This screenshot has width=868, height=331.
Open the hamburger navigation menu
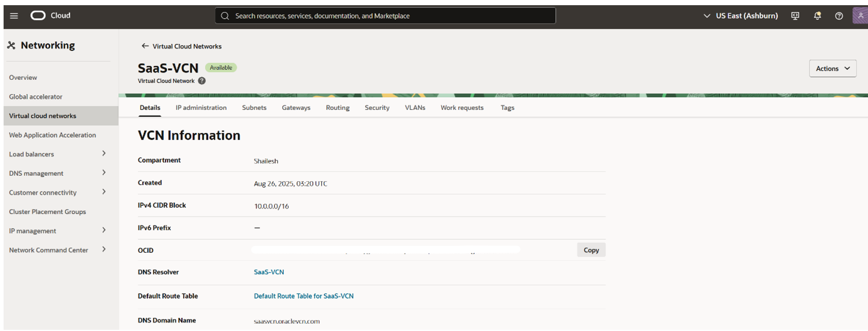[x=14, y=16]
